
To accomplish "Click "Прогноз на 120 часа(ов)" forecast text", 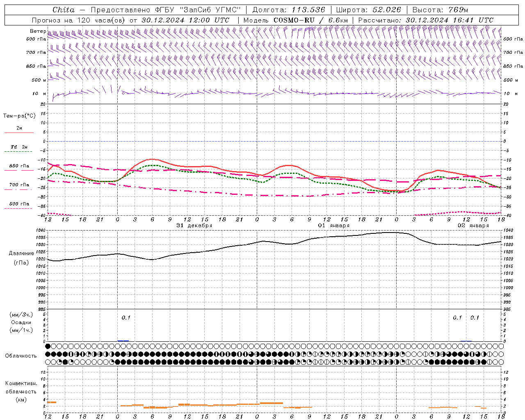I will (79, 20).
